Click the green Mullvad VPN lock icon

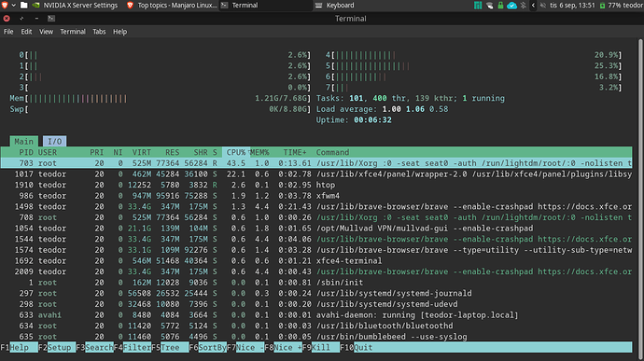pos(500,6)
